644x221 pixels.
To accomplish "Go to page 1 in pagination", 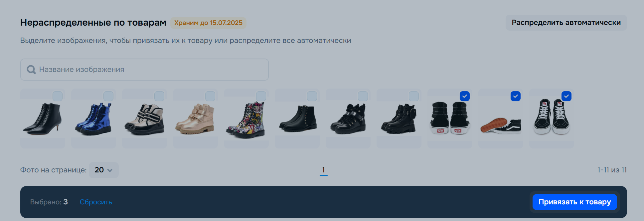I will (x=323, y=170).
